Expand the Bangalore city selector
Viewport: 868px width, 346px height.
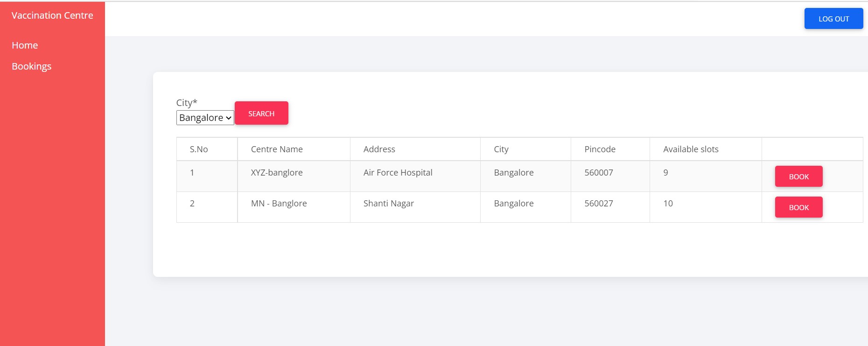coord(204,118)
